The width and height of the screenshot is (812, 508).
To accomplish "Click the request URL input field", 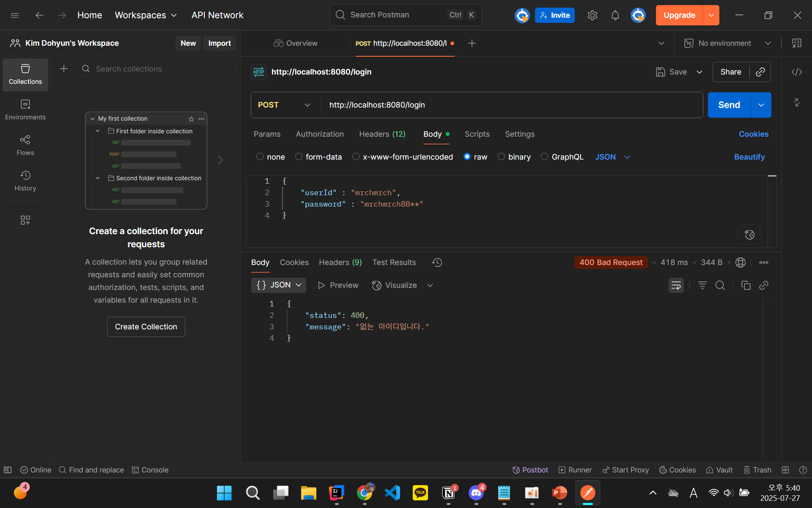I will point(507,105).
